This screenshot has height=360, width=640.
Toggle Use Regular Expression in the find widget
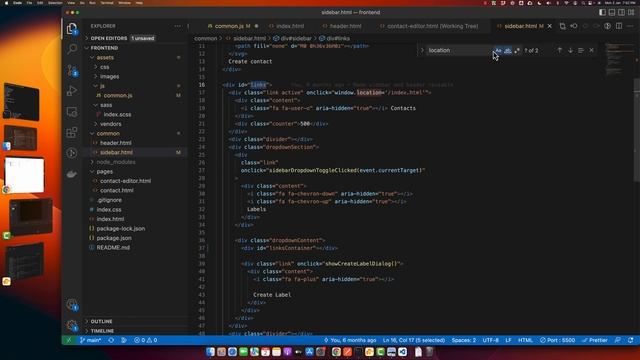coord(517,50)
